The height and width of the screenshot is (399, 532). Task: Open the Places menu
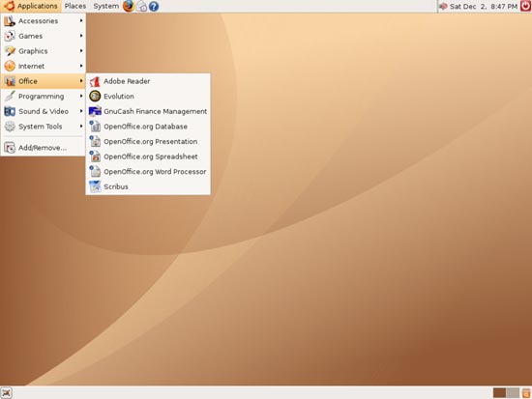pos(75,6)
